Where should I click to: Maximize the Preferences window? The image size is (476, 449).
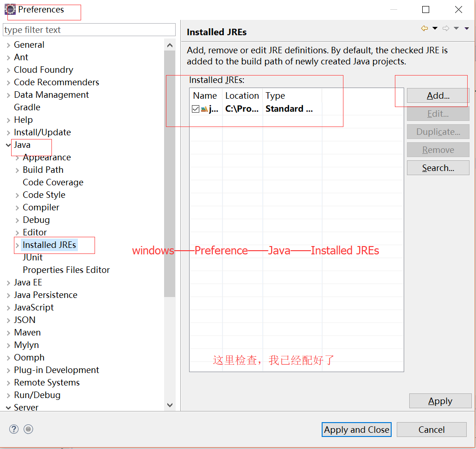tap(425, 9)
